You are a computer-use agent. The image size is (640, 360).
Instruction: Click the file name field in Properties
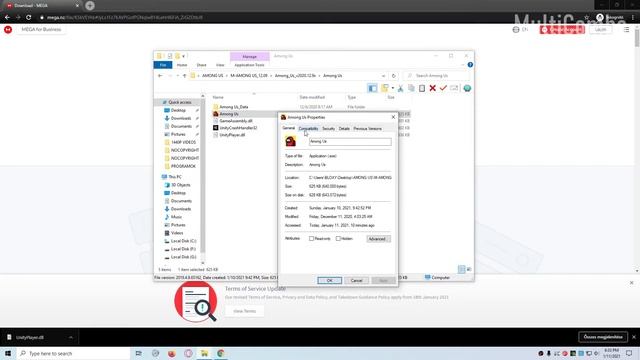(350, 142)
